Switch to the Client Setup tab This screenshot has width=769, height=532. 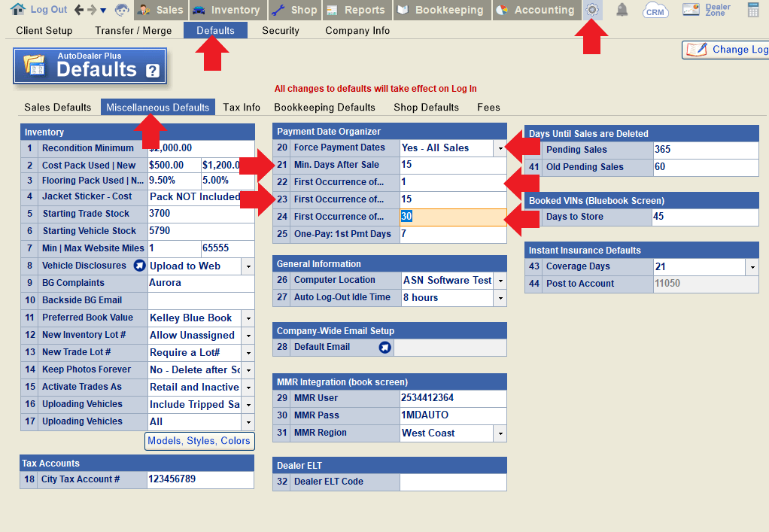pos(44,30)
